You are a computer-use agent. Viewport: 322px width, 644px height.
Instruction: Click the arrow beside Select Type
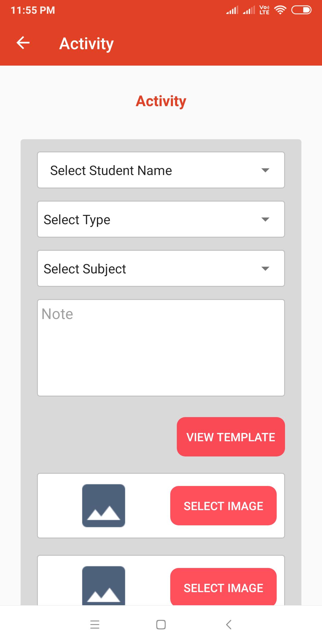(265, 219)
